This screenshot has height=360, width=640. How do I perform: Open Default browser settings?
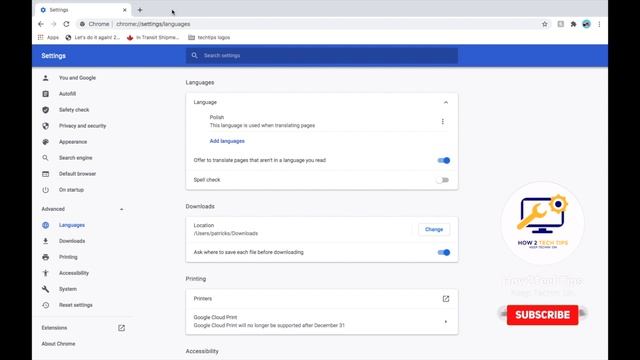(77, 173)
